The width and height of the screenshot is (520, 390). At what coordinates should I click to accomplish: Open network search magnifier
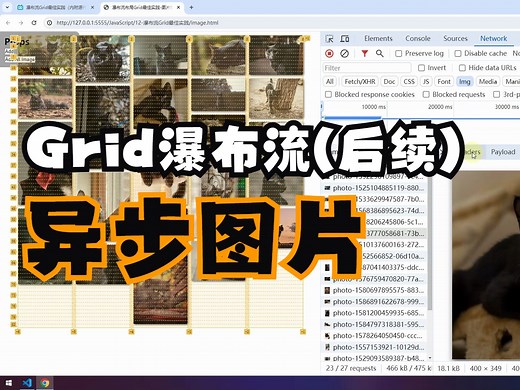380,53
